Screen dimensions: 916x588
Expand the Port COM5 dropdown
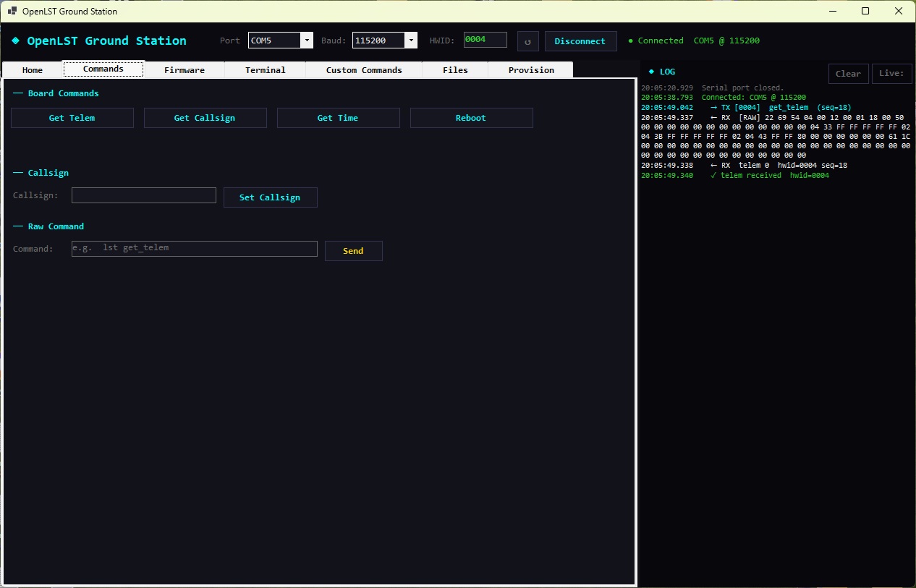coord(307,40)
